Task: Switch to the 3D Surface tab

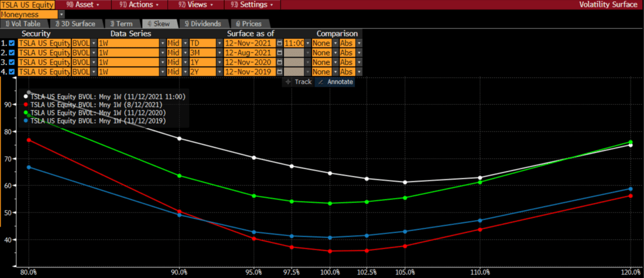Action: 75,24
